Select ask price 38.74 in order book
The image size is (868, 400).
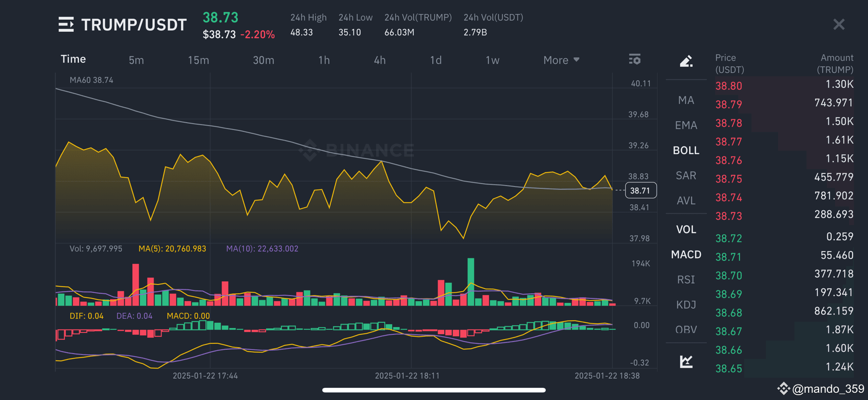(x=729, y=198)
